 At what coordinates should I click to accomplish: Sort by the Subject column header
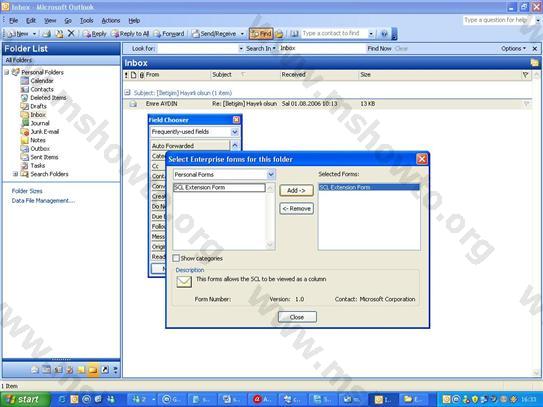click(x=244, y=74)
